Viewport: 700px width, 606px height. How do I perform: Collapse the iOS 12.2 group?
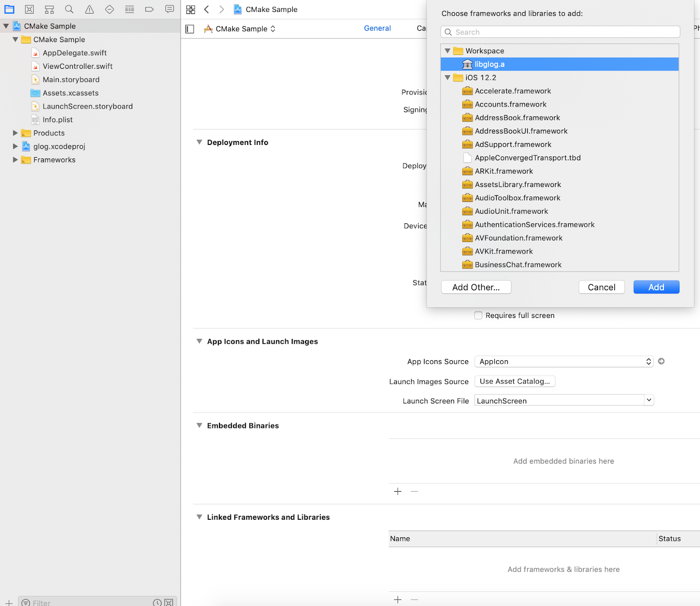pos(448,78)
